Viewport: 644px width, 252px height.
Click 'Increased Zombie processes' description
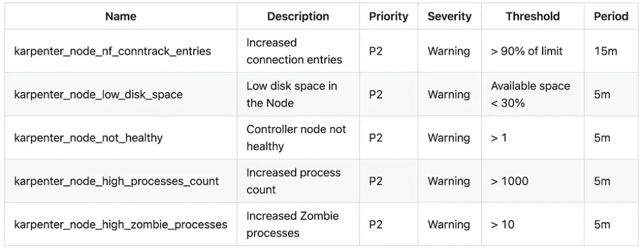(x=292, y=225)
